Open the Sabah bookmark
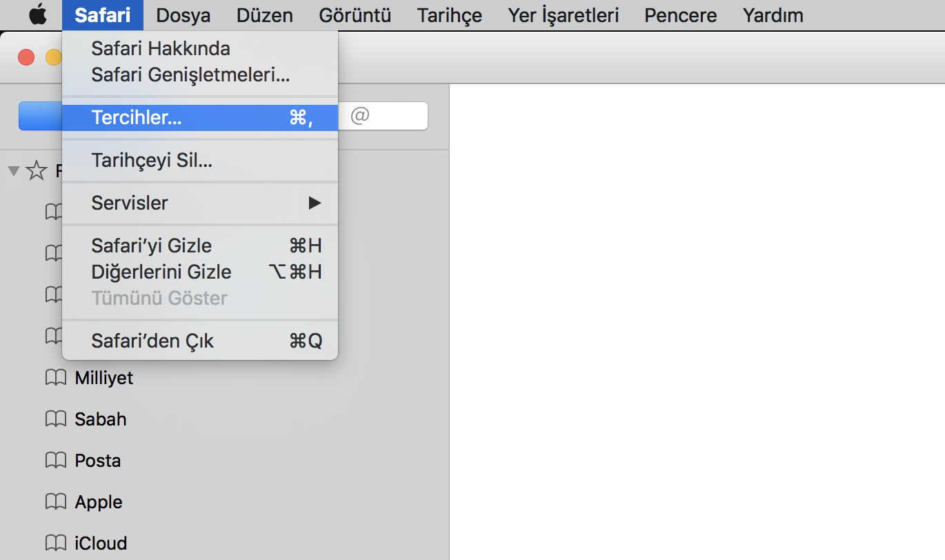Screen dimensions: 945x560 [101, 419]
